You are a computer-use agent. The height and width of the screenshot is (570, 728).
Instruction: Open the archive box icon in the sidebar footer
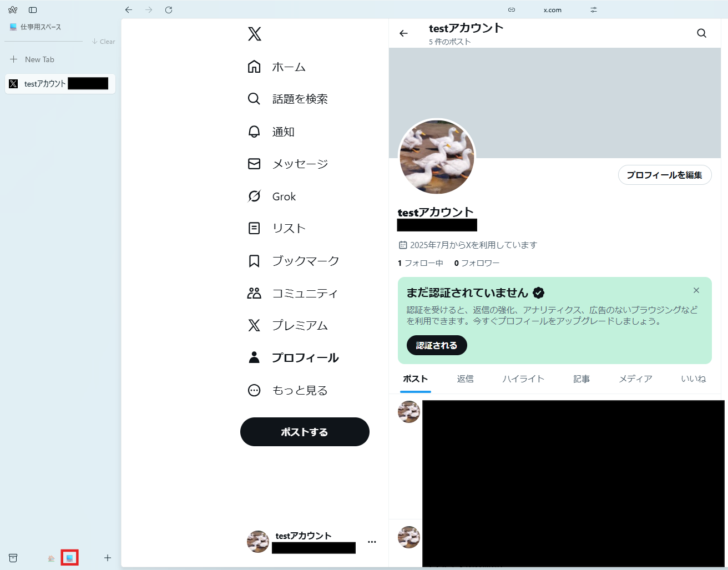coord(13,558)
